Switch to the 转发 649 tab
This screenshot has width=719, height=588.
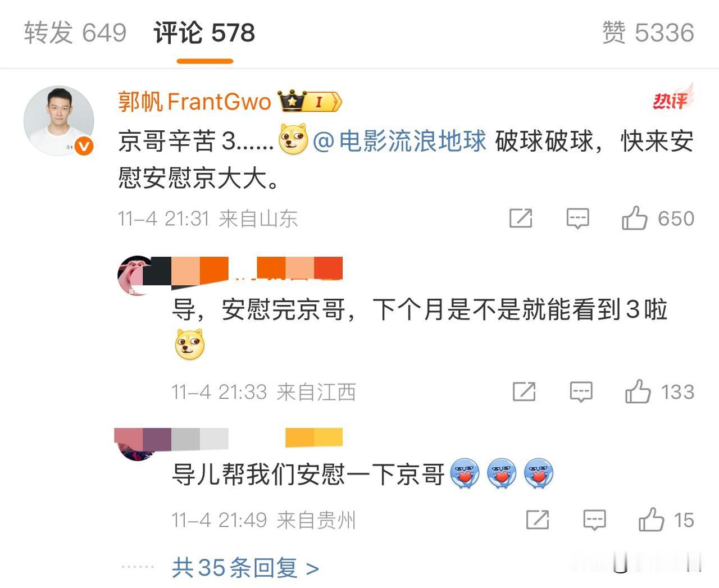(x=75, y=33)
